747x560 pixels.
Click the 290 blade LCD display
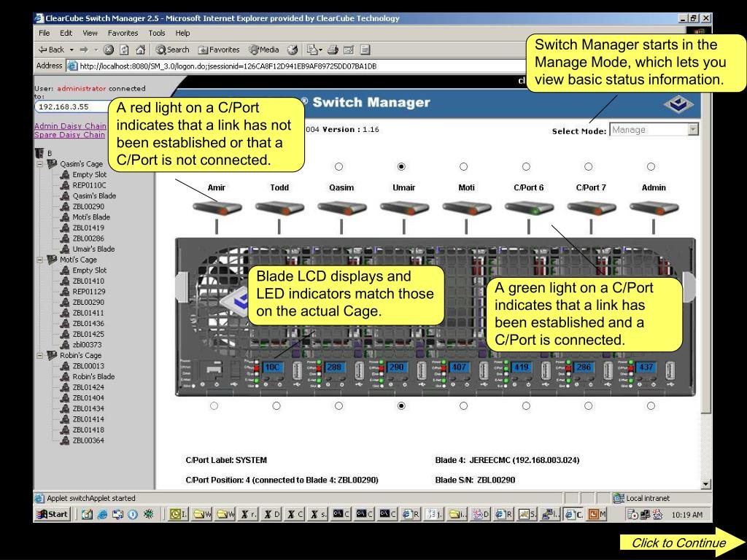[396, 367]
